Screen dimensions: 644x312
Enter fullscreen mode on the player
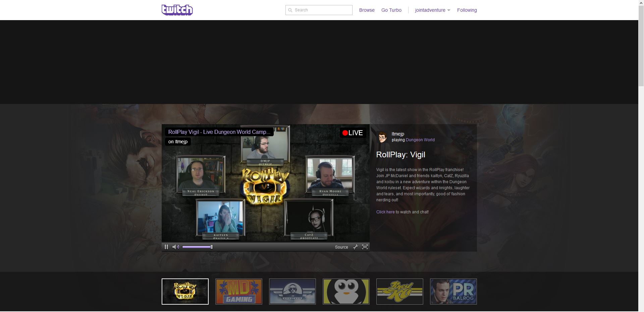pyautogui.click(x=365, y=247)
